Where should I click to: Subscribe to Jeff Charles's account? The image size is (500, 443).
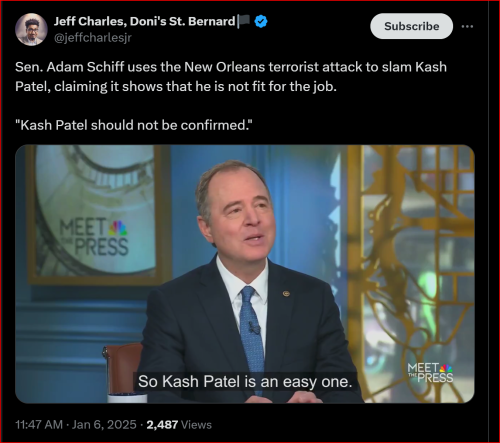(412, 26)
